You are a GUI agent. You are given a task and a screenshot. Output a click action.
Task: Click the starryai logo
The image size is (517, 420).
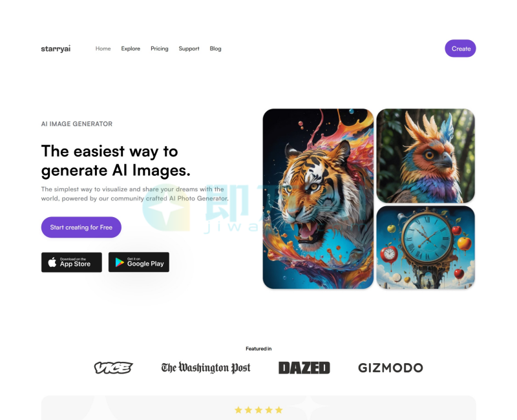click(56, 48)
